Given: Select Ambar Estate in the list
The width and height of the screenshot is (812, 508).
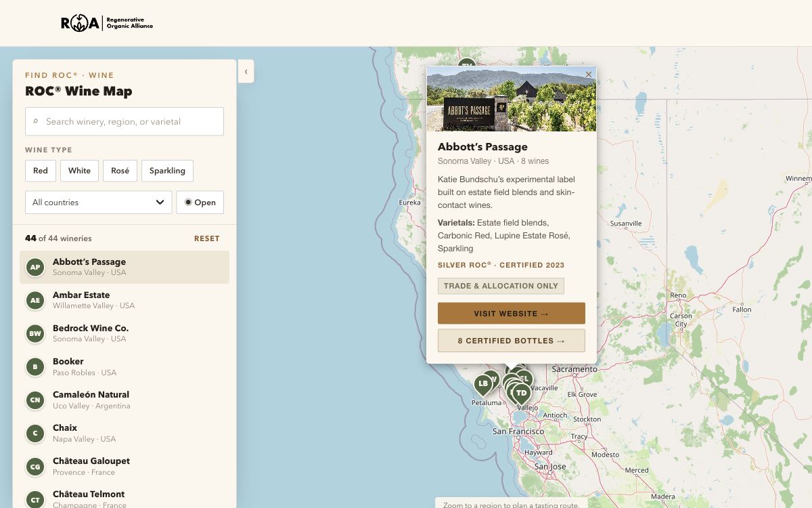Looking at the screenshot, I should 125,300.
